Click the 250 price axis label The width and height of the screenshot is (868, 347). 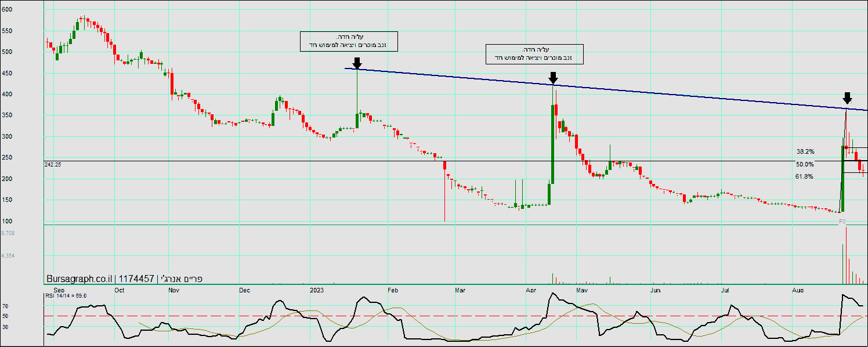pos(7,157)
